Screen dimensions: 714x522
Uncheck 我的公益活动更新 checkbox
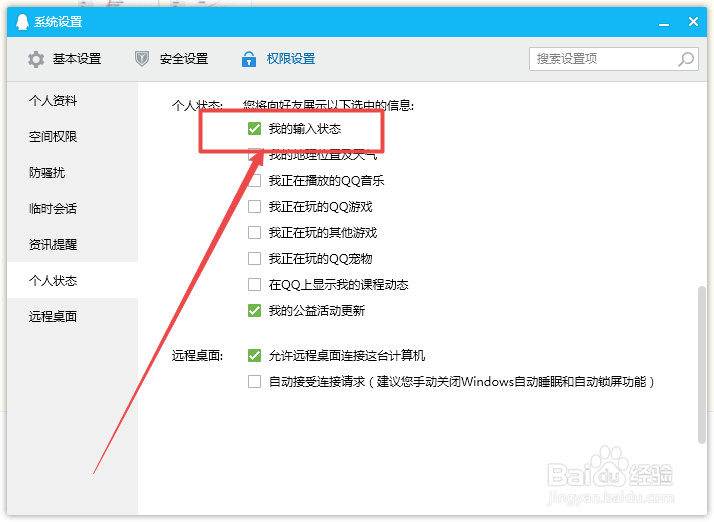tap(254, 311)
